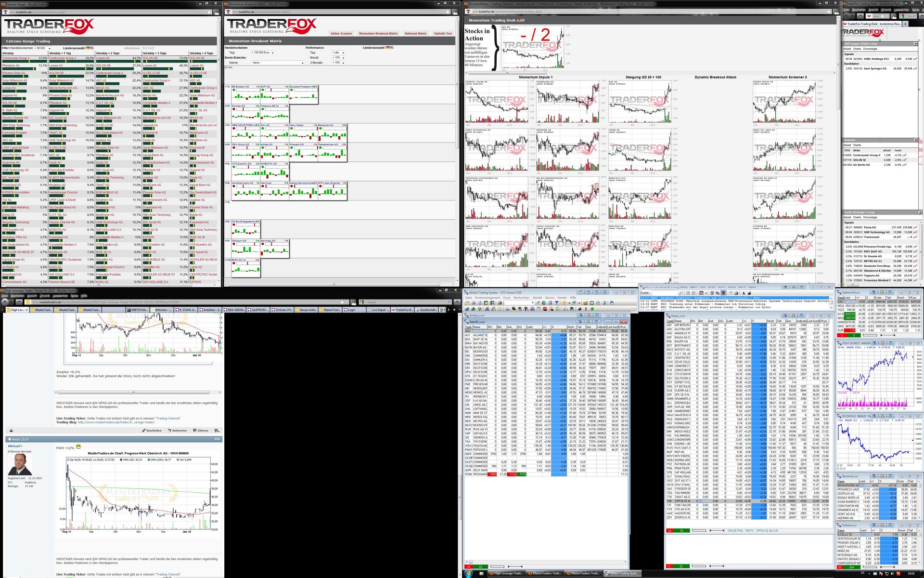
Task: Switch to Statistik-Tool tab
Action: pyautogui.click(x=443, y=34)
